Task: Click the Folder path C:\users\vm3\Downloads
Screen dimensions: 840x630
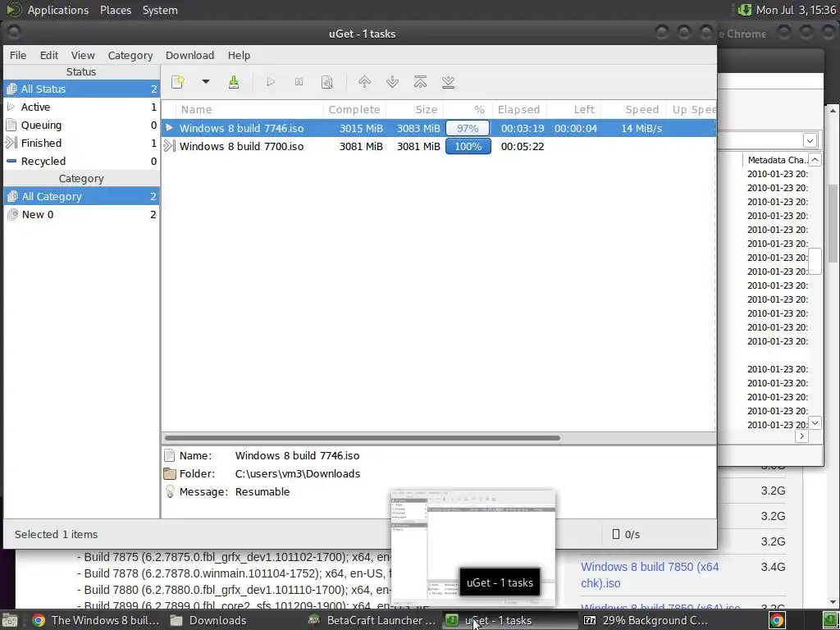Action: point(297,473)
